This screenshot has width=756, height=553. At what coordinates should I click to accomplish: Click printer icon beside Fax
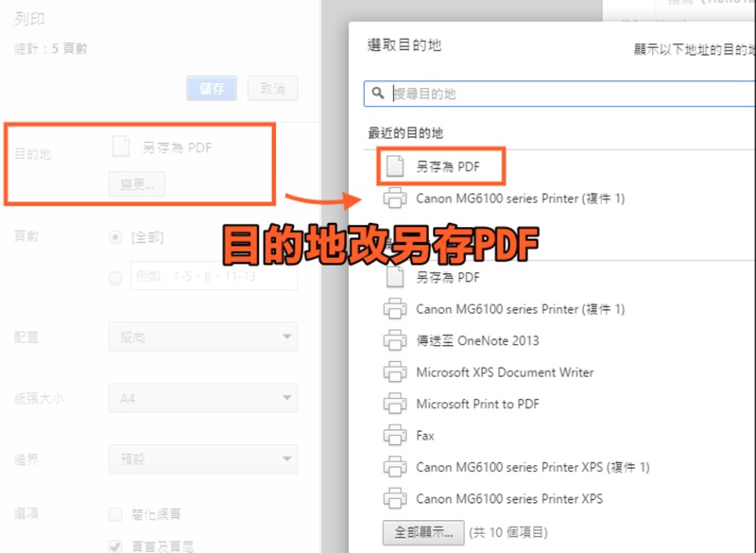[x=395, y=436]
